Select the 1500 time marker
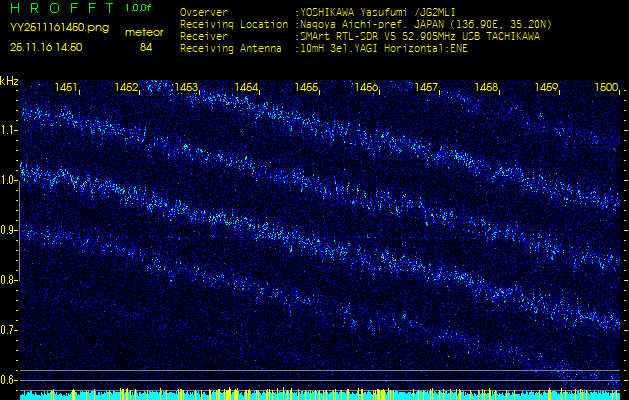 tap(606, 88)
